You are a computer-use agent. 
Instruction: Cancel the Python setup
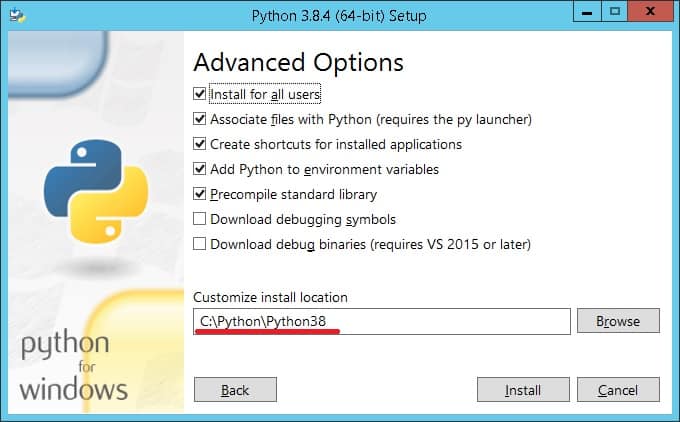618,389
